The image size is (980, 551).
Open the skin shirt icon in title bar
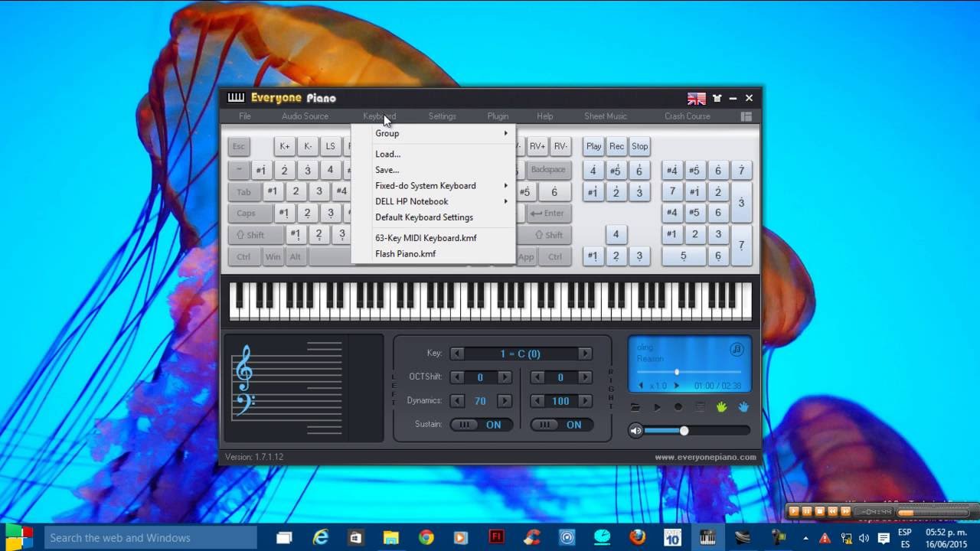717,98
